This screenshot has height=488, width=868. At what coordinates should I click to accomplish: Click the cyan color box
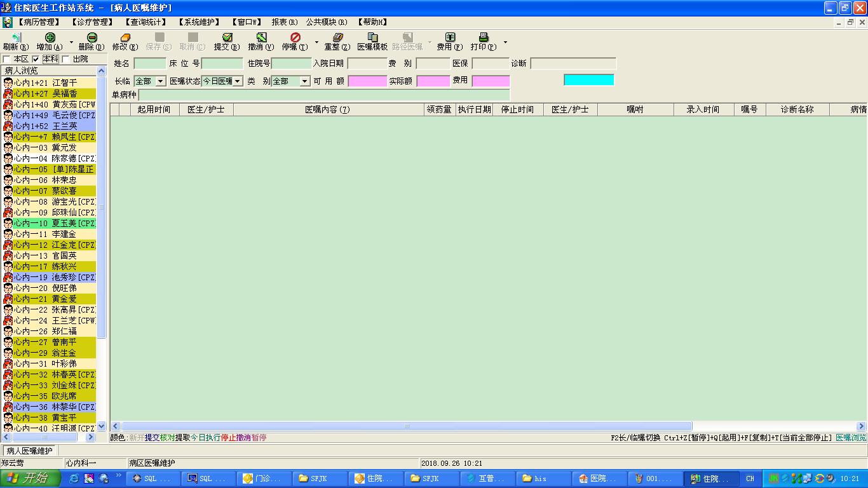589,79
